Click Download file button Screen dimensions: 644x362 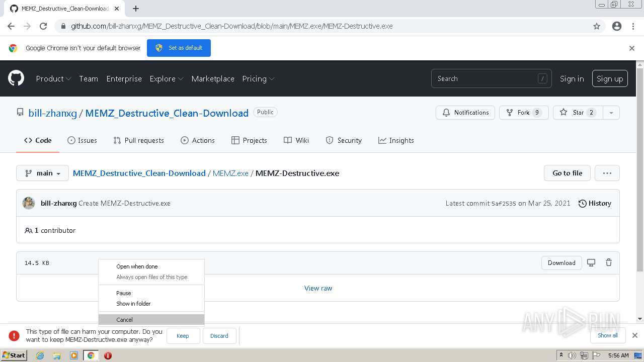561,262
